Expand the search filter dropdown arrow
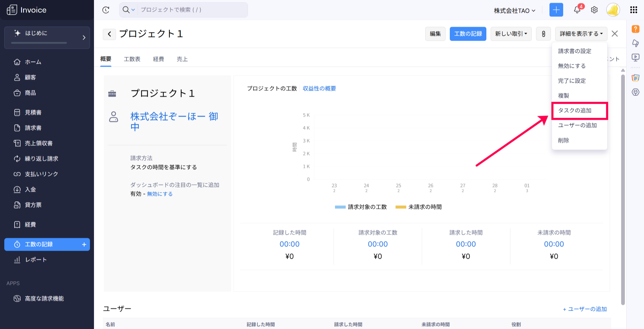644x329 pixels. tap(133, 10)
